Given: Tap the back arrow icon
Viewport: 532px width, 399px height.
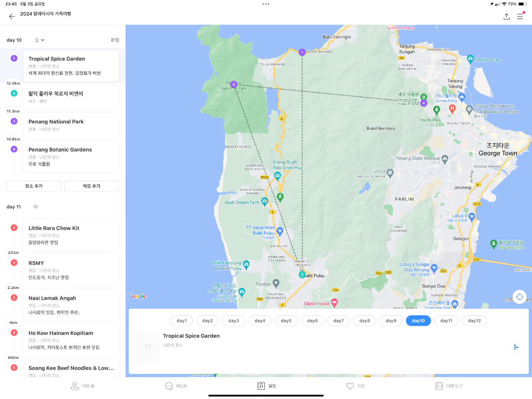Looking at the screenshot, I should pyautogui.click(x=12, y=16).
